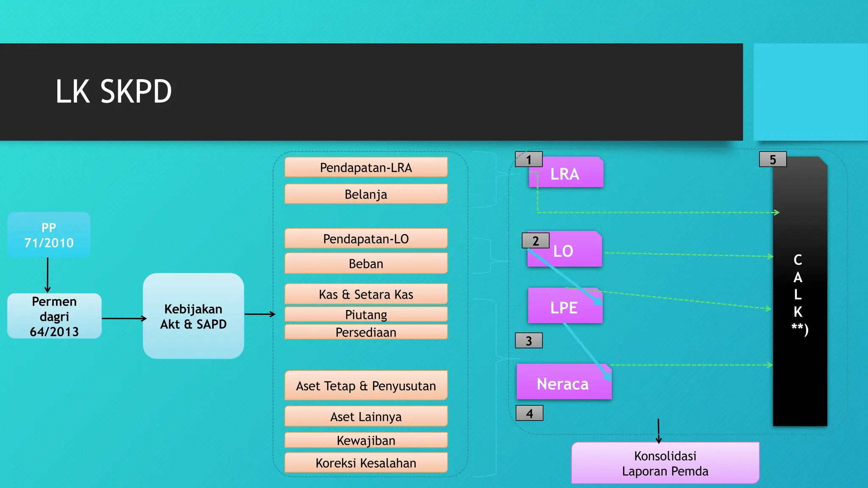This screenshot has height=488, width=868.
Task: Click the black CALK vertical bar
Action: point(800,292)
